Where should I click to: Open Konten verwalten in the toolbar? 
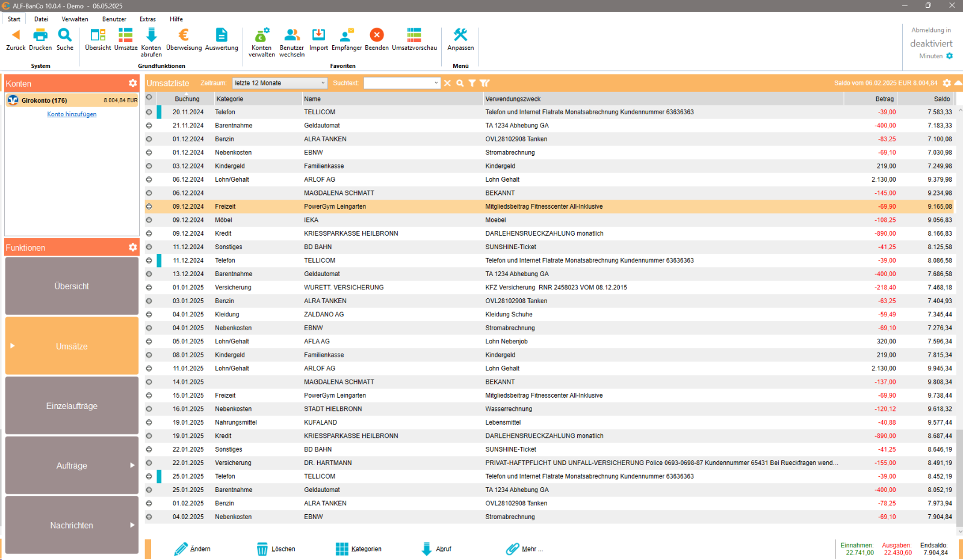262,35
